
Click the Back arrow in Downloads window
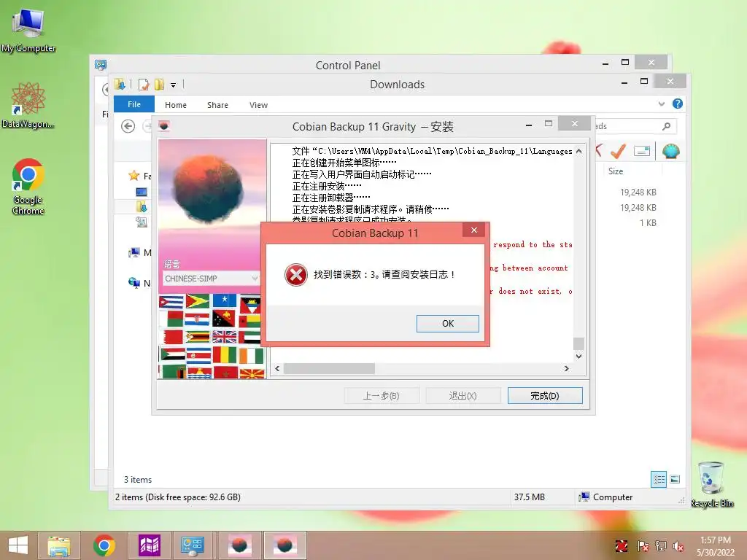pyautogui.click(x=128, y=126)
